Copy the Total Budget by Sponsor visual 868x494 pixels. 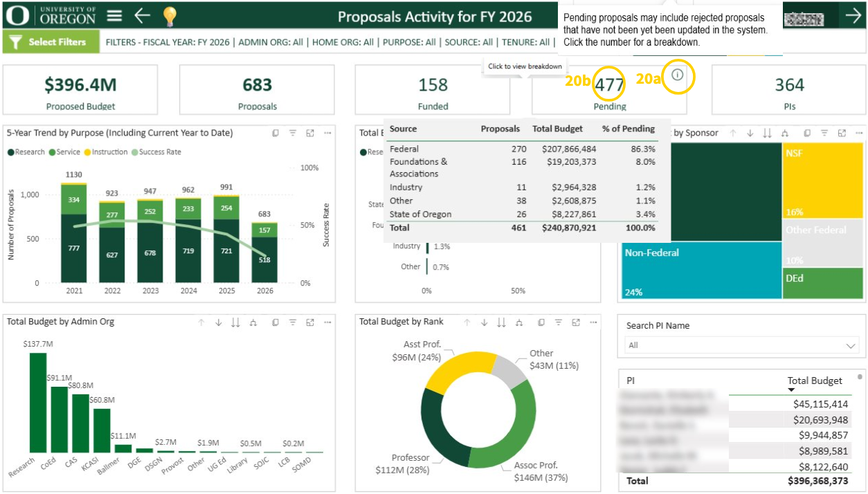coord(807,133)
